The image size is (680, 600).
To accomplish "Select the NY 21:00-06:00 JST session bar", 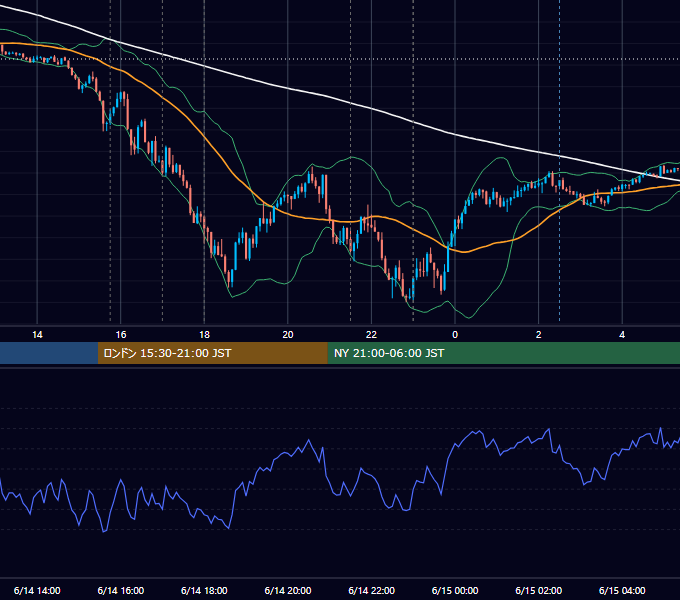I will [503, 353].
